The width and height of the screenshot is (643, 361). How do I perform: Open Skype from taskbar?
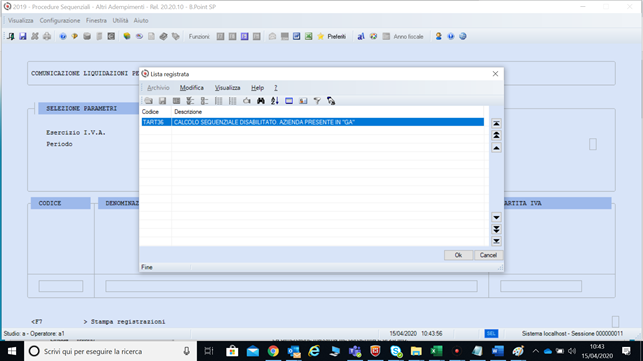[396, 351]
